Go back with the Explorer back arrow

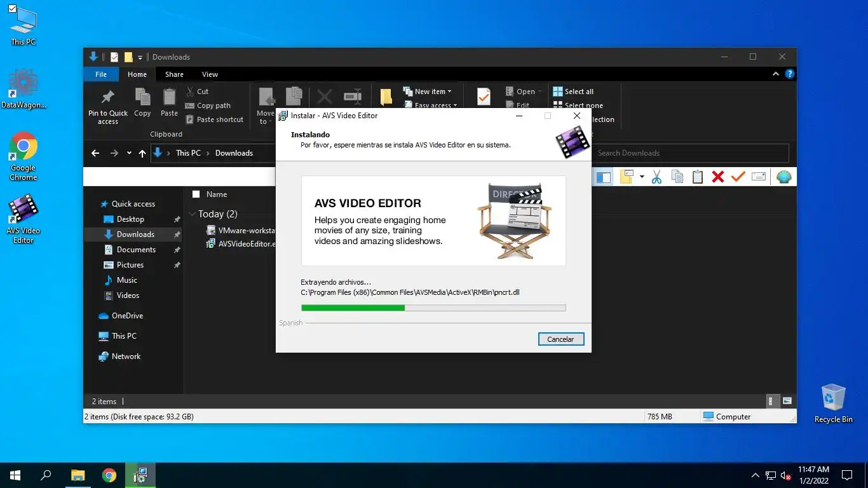[95, 153]
